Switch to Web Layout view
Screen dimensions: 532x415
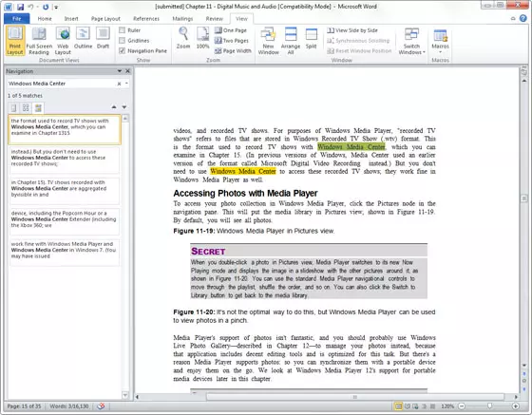coord(63,41)
